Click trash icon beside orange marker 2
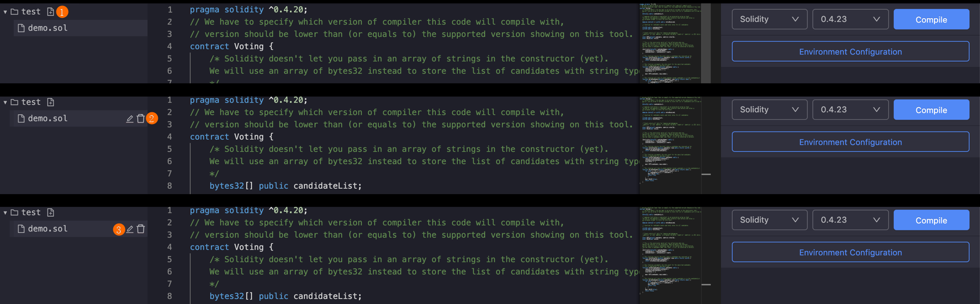This screenshot has height=304, width=980. 141,119
